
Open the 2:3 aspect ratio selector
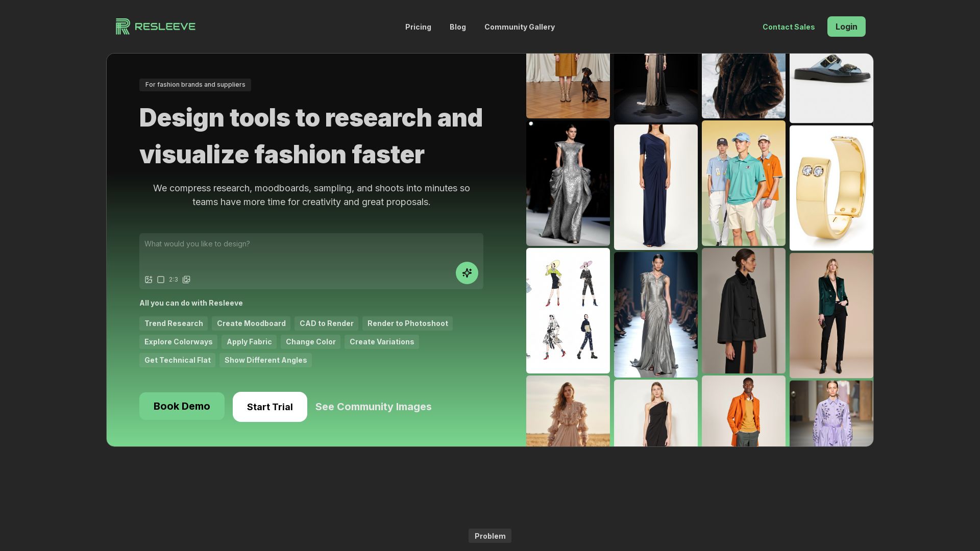(x=174, y=280)
